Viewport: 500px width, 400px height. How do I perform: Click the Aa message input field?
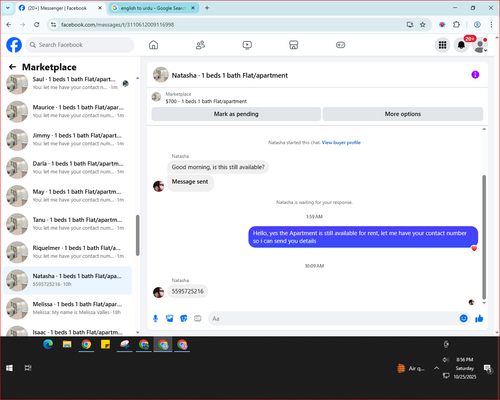(x=333, y=319)
